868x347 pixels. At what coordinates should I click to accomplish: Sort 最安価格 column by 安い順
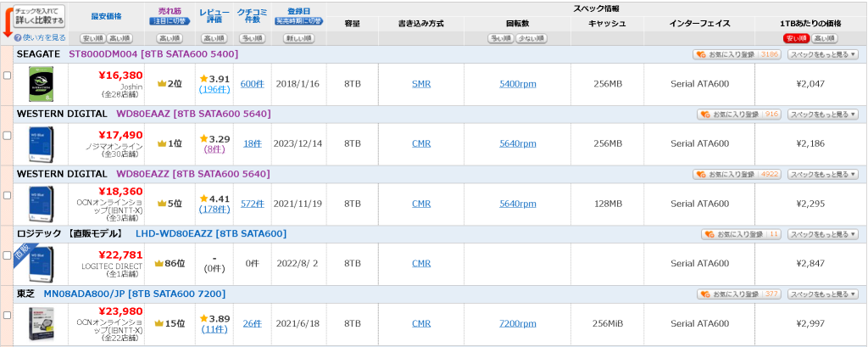coord(92,38)
